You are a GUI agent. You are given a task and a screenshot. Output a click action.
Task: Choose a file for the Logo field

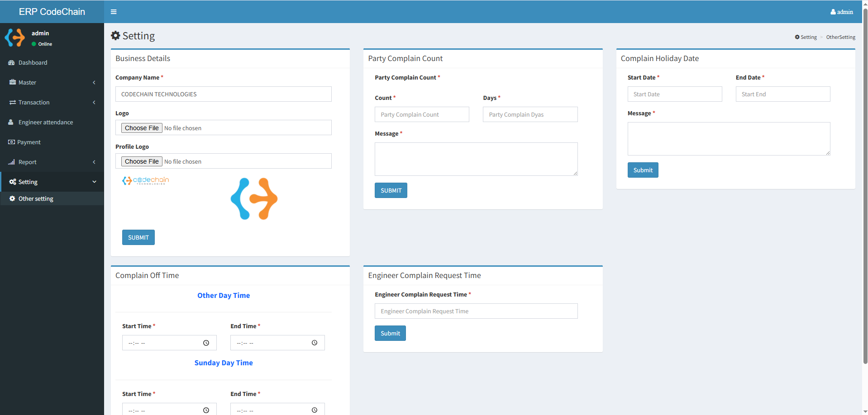[x=142, y=128]
